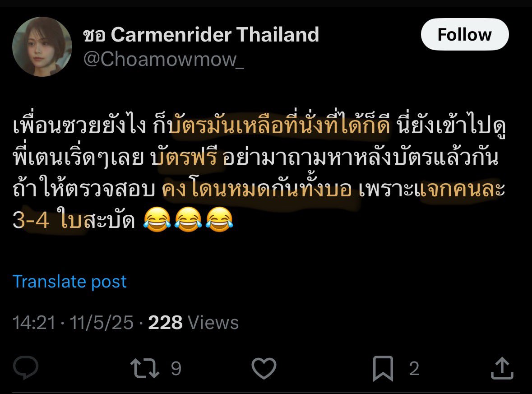Repost using the retweet arrows icon
The image size is (532, 394).
(144, 368)
